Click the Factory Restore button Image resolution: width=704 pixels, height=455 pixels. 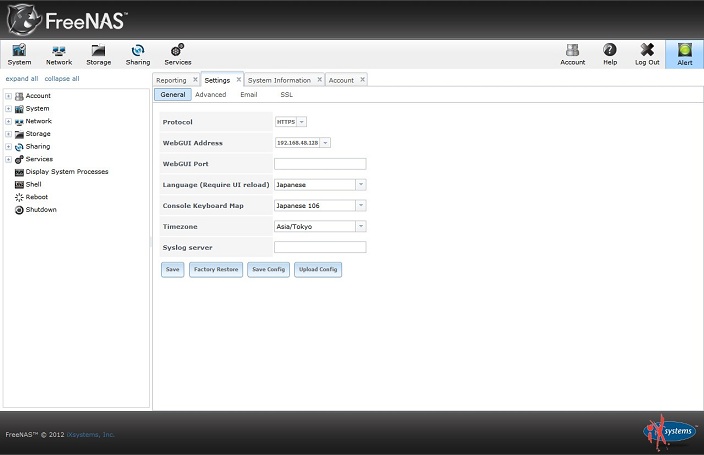pyautogui.click(x=216, y=269)
